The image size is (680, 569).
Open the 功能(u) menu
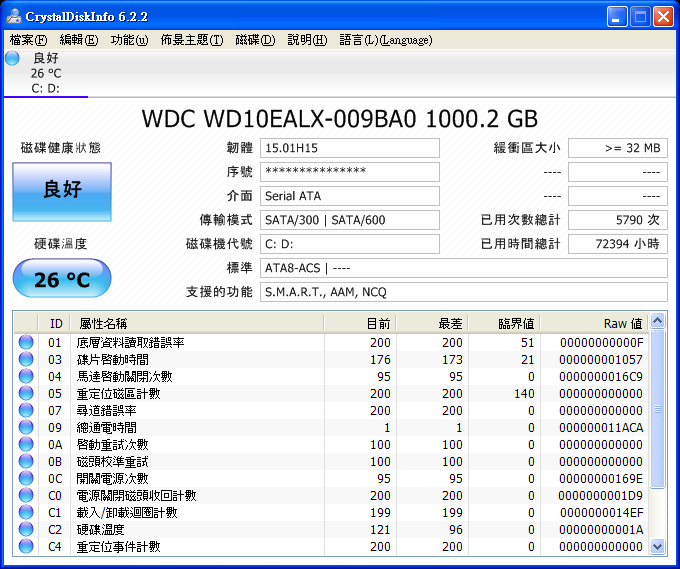[x=129, y=40]
